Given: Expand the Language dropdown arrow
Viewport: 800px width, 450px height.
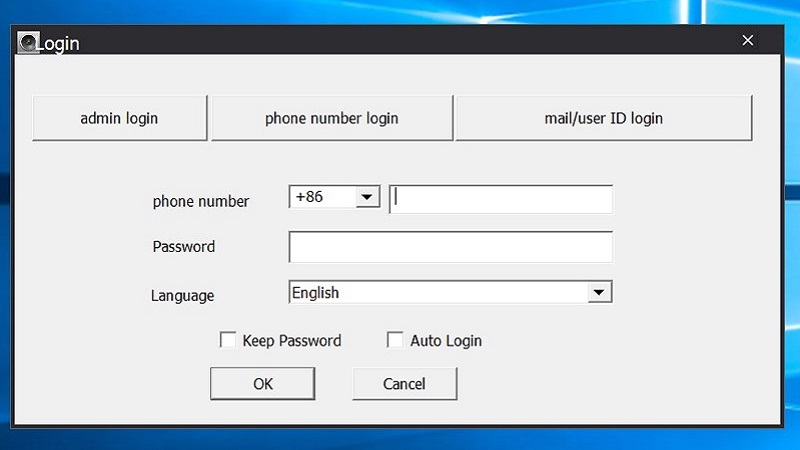Looking at the screenshot, I should pos(599,293).
